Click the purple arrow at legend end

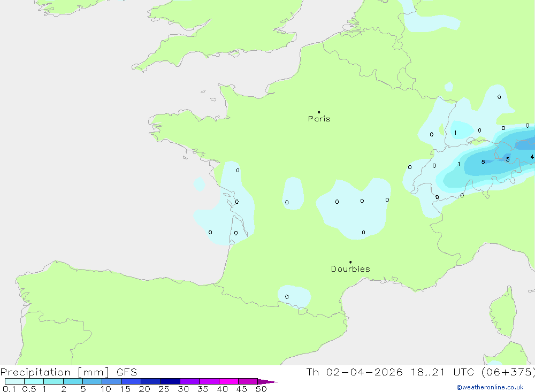(267, 382)
